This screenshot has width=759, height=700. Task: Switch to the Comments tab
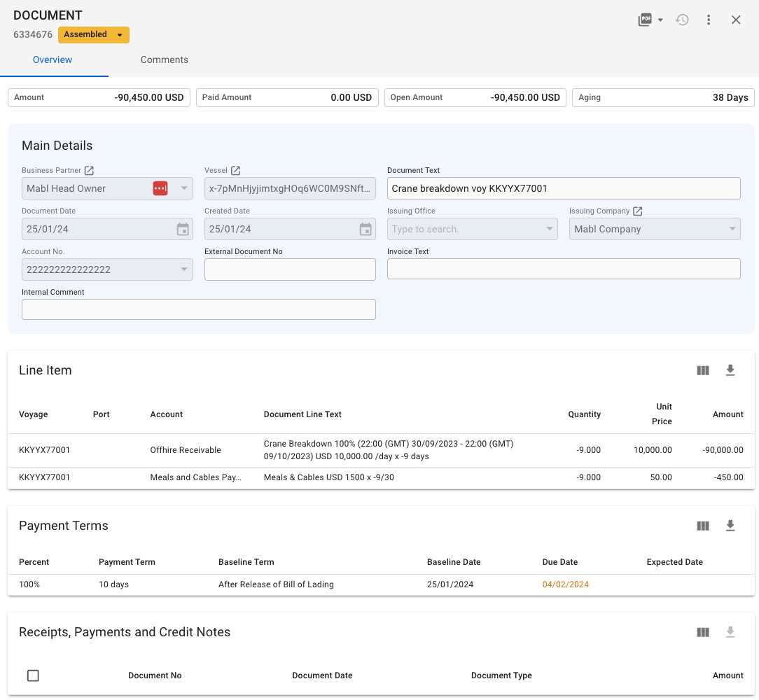tap(164, 60)
